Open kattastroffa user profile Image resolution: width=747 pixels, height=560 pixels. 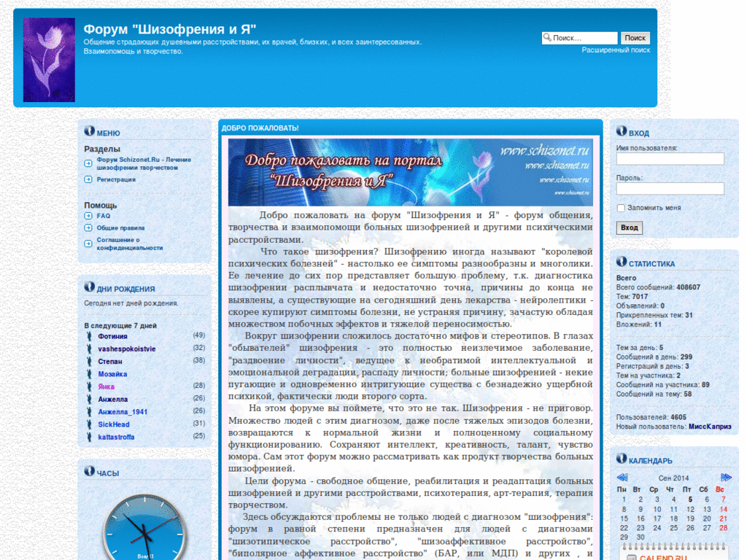[x=116, y=437]
